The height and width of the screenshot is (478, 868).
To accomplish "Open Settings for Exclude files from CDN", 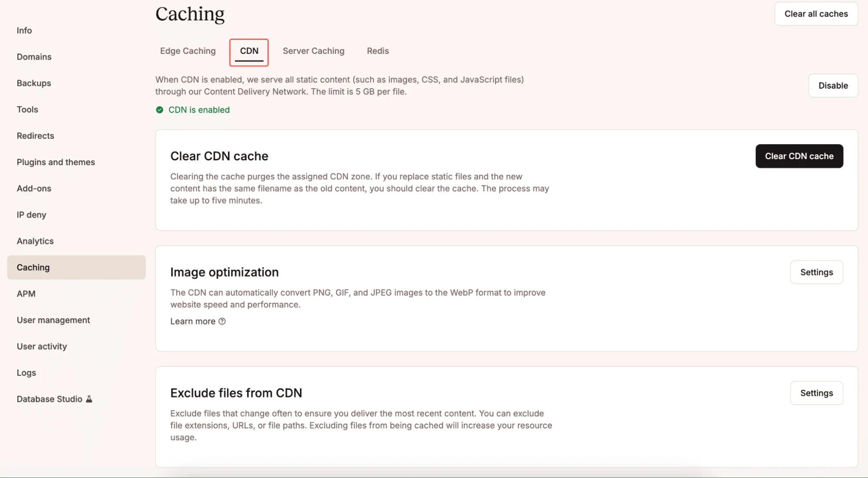I will click(816, 392).
